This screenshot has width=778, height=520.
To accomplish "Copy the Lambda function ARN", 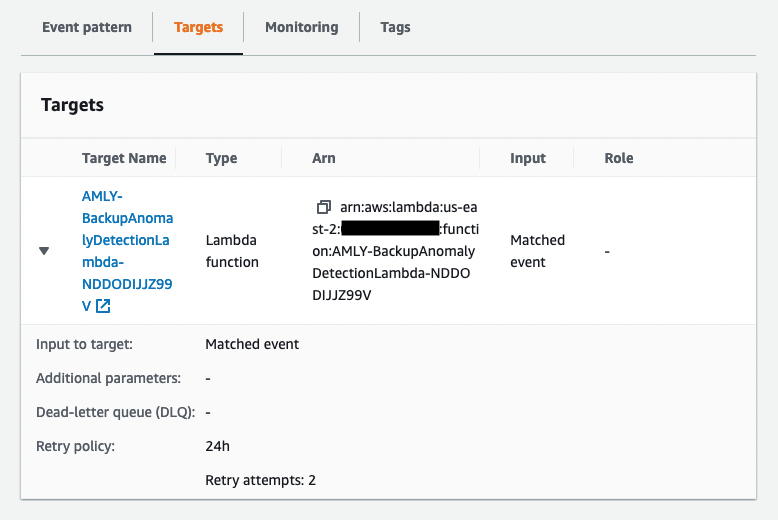I will (323, 207).
